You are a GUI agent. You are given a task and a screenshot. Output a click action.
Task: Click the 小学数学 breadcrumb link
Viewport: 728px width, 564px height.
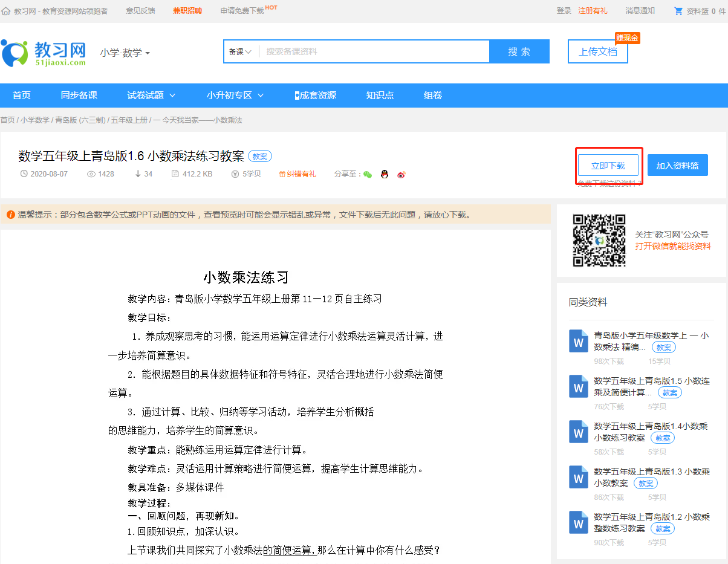point(35,120)
